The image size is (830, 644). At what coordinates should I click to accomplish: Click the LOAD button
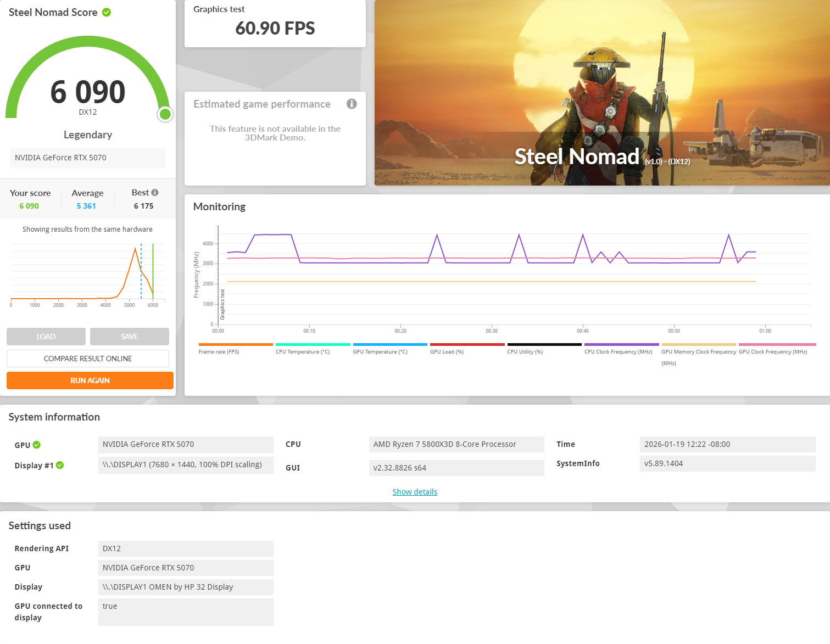[46, 337]
